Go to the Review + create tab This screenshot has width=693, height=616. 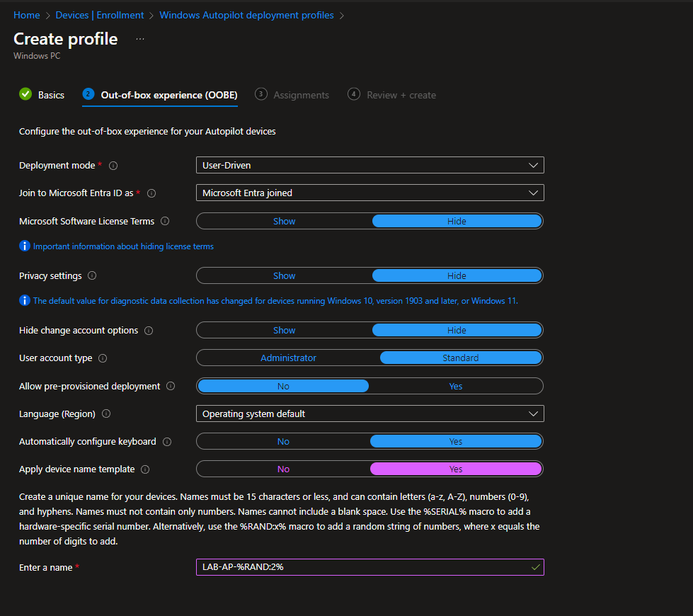tap(391, 95)
